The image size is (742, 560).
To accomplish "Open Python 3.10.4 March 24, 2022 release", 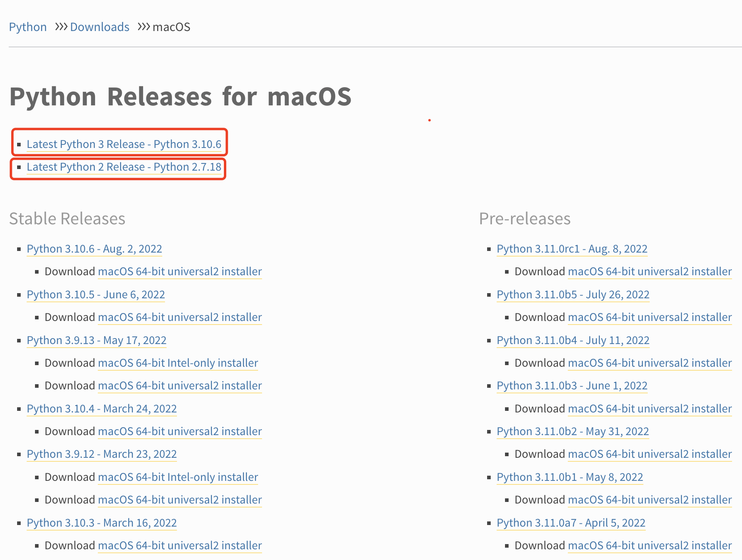I will click(101, 409).
